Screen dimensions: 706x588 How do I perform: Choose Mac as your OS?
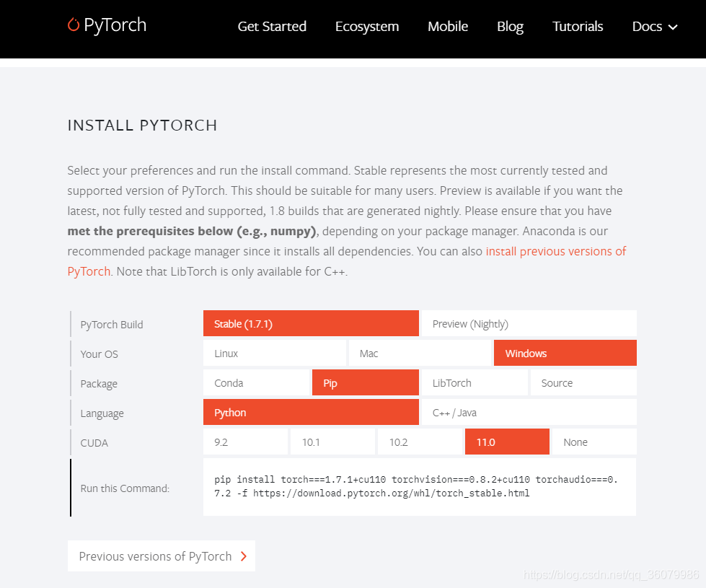pos(420,353)
